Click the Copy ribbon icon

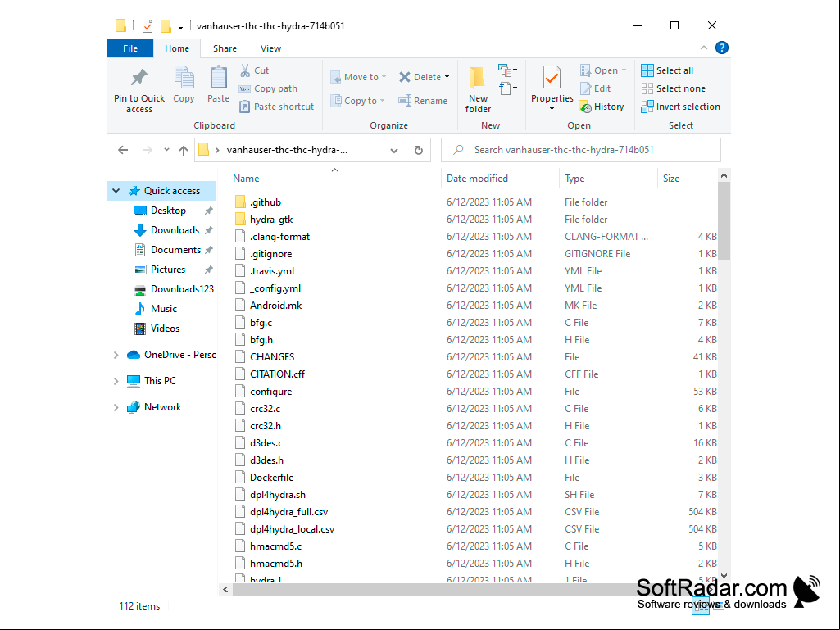click(x=184, y=84)
